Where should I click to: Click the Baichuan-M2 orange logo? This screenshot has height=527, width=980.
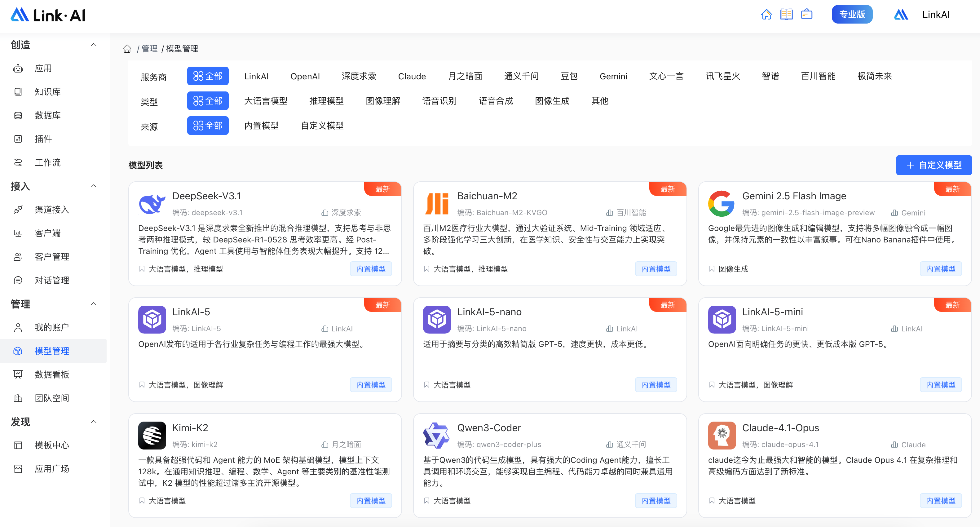point(437,204)
